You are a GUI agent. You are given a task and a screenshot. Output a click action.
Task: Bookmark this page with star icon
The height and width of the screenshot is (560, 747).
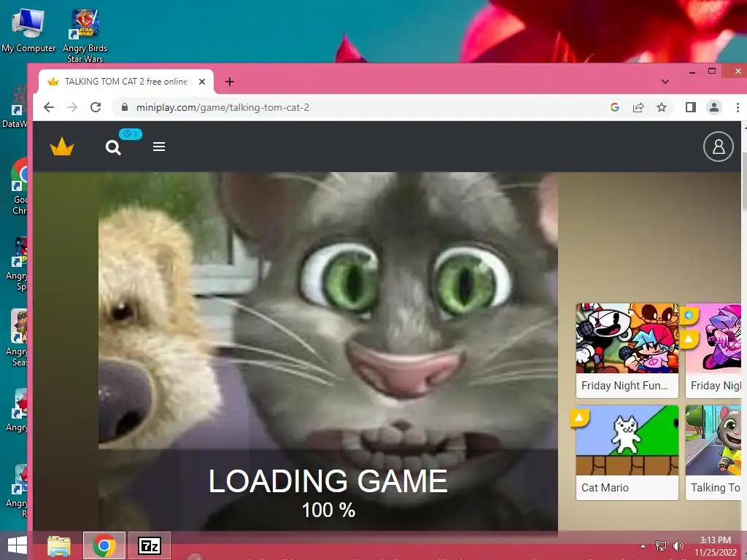coord(661,107)
